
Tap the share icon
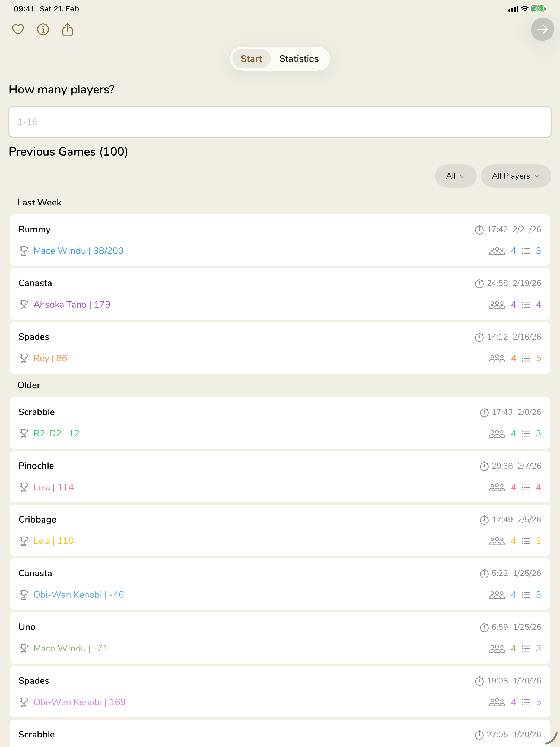[x=68, y=30]
